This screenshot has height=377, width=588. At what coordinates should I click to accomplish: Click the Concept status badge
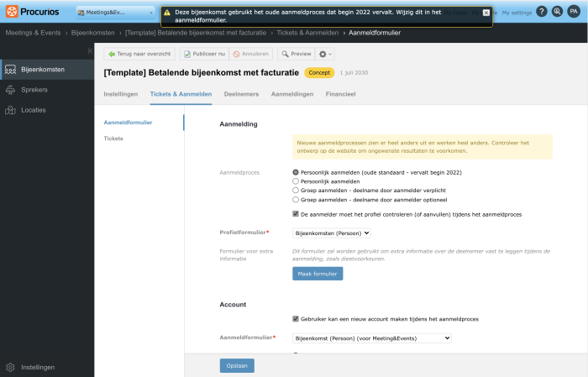[319, 73]
